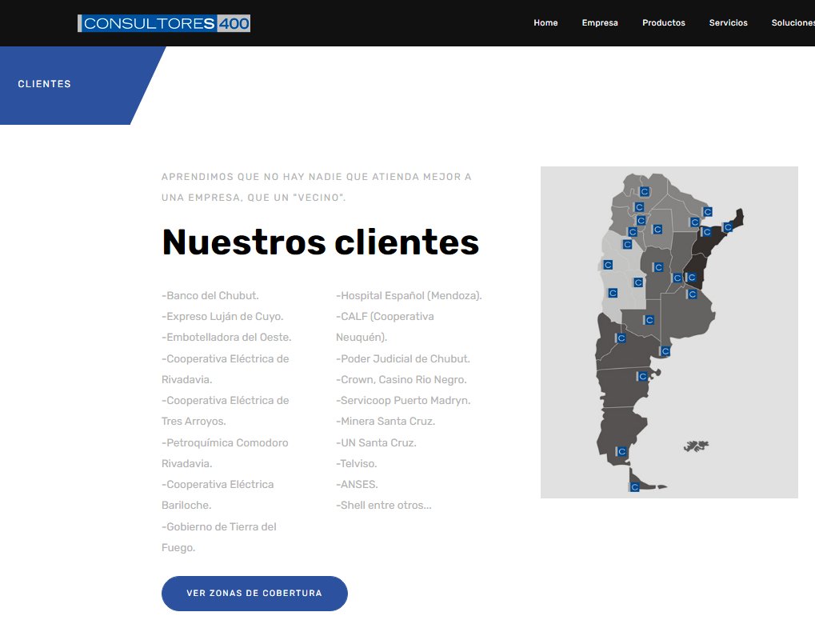The height and width of the screenshot is (644, 815).
Task: Click the CLIENTES banner title
Action: (x=44, y=84)
